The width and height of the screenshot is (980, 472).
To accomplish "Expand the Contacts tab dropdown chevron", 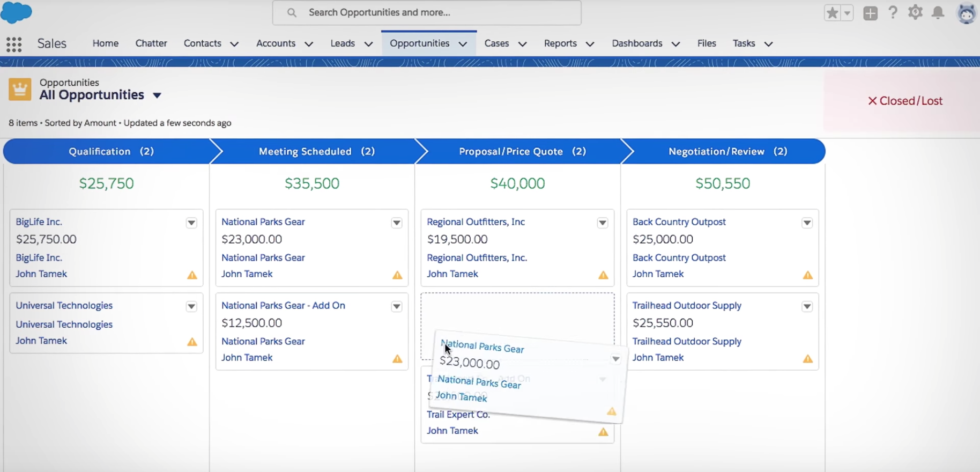I will click(234, 44).
